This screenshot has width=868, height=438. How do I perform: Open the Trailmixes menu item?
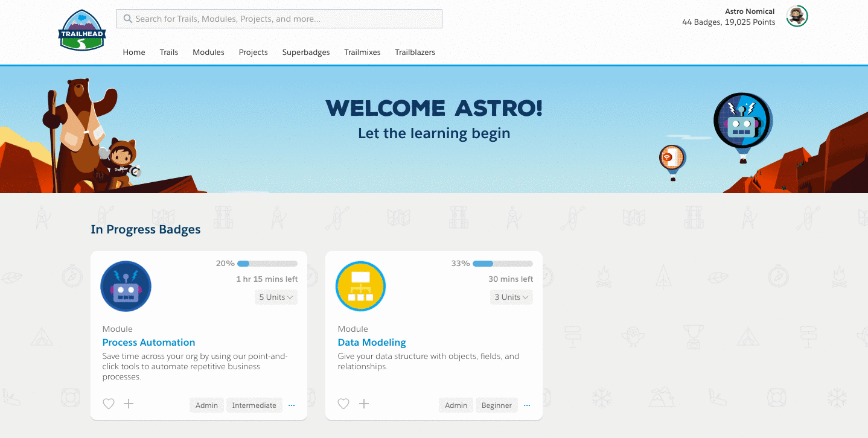tap(362, 52)
